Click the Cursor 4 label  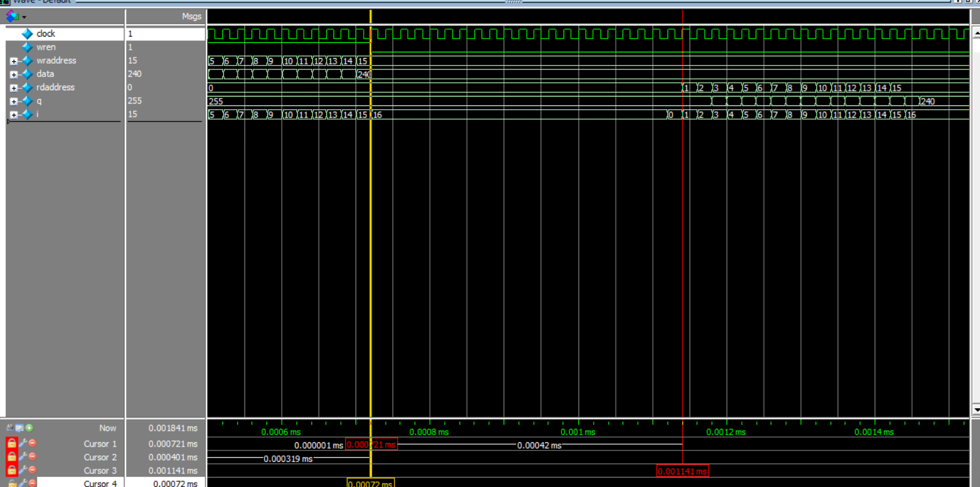point(100,483)
